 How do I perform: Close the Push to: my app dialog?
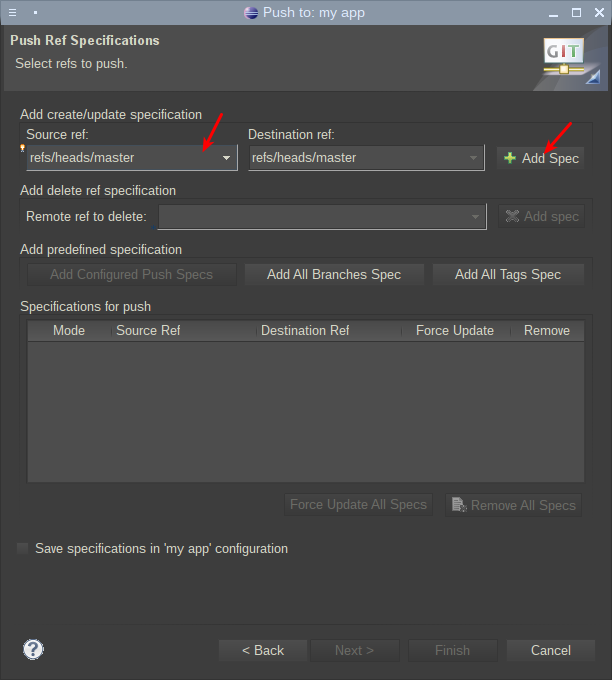click(599, 13)
